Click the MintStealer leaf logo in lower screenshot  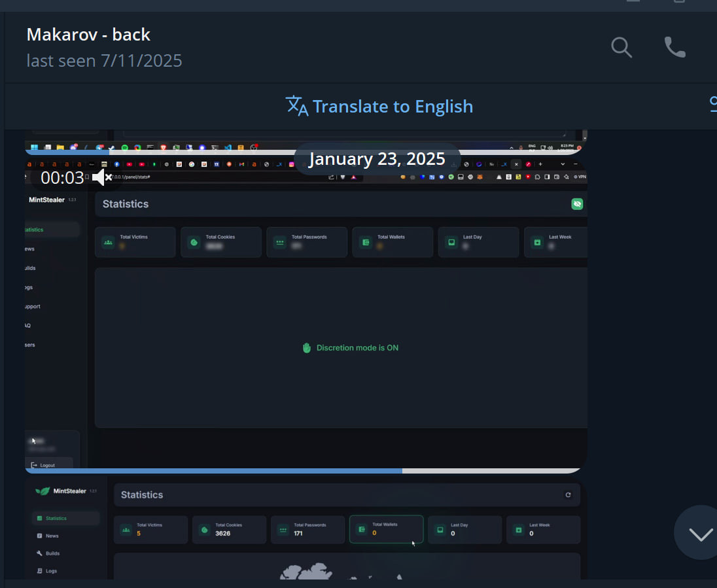pyautogui.click(x=43, y=491)
